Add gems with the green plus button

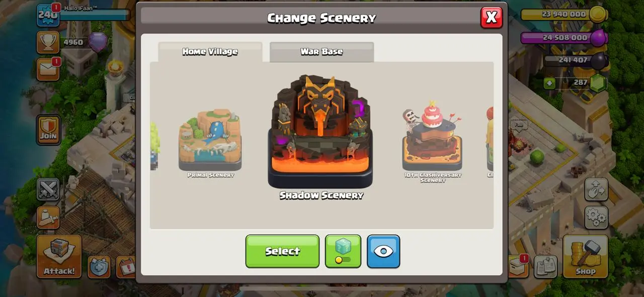pos(549,83)
